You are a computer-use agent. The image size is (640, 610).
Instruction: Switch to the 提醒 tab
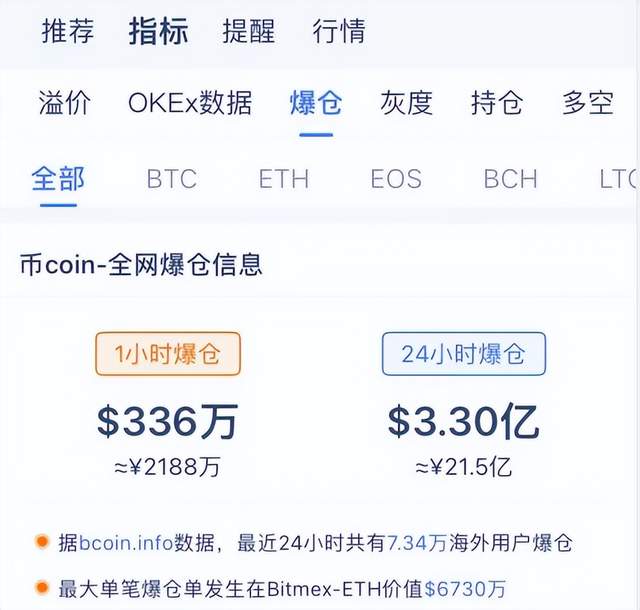[249, 31]
